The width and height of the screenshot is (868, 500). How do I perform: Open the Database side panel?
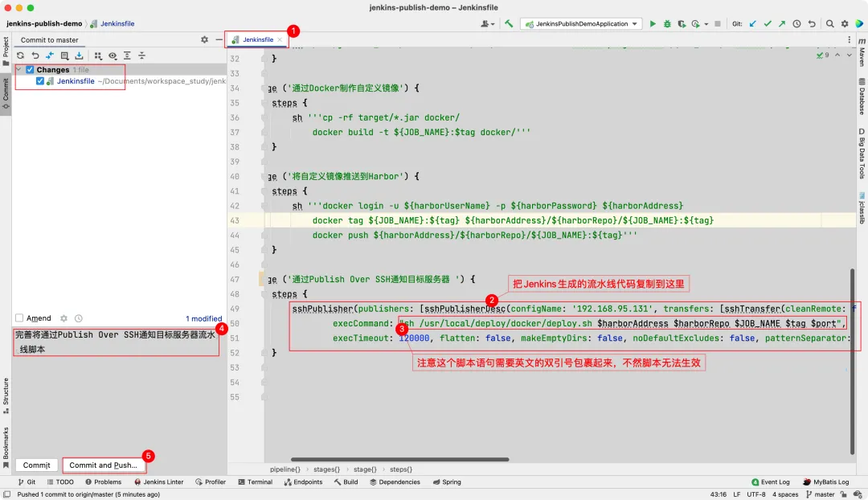tap(862, 96)
